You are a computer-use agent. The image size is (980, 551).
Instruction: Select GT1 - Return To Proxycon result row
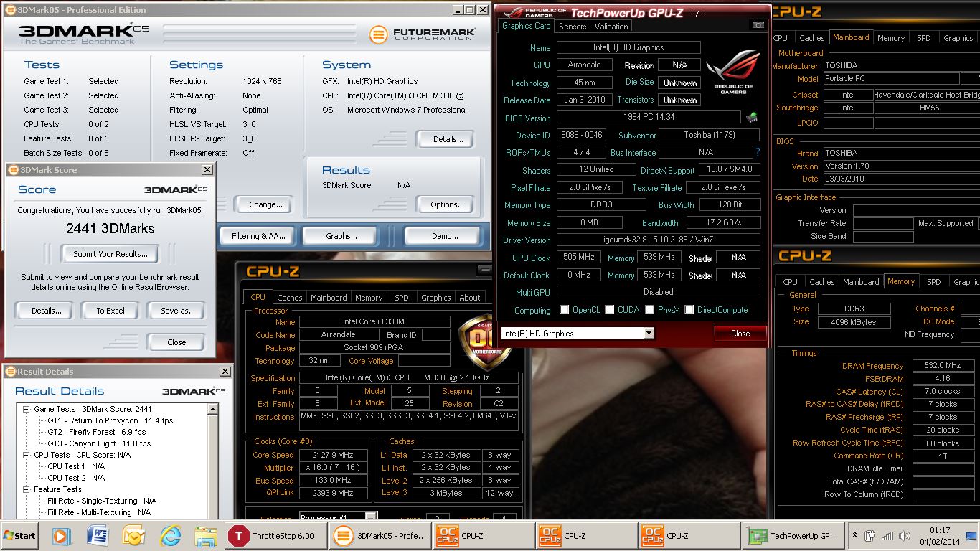point(110,420)
